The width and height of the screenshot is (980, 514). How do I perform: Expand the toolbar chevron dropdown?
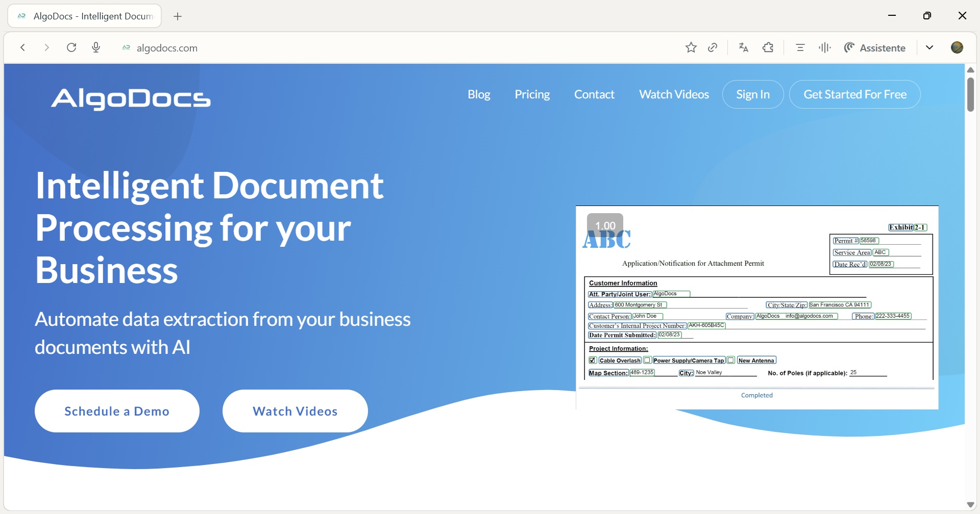pyautogui.click(x=929, y=47)
